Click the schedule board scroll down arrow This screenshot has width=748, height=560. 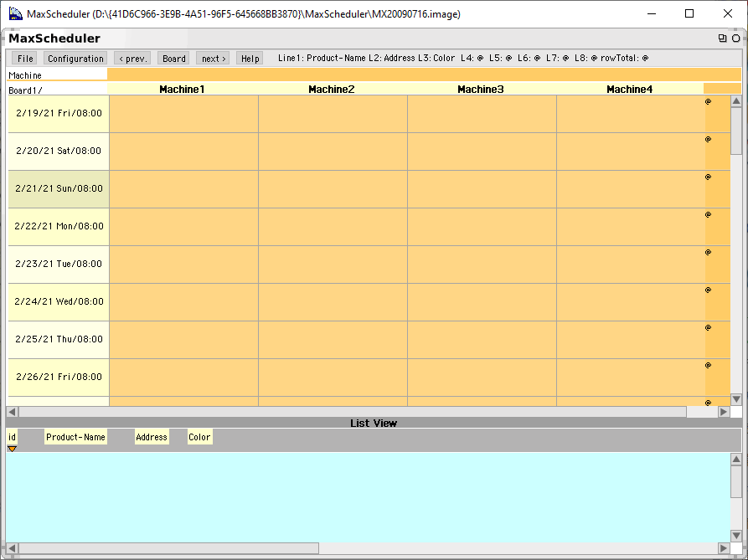point(736,399)
